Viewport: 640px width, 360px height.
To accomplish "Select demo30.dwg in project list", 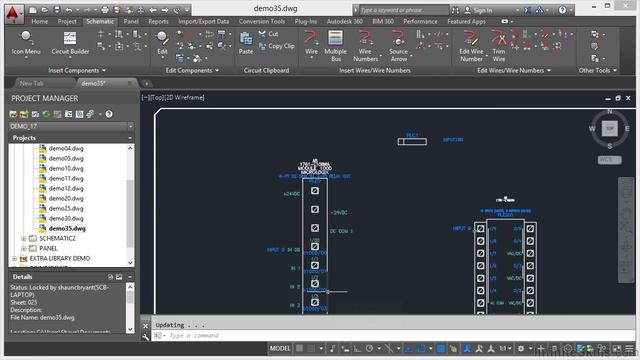I will [x=66, y=218].
